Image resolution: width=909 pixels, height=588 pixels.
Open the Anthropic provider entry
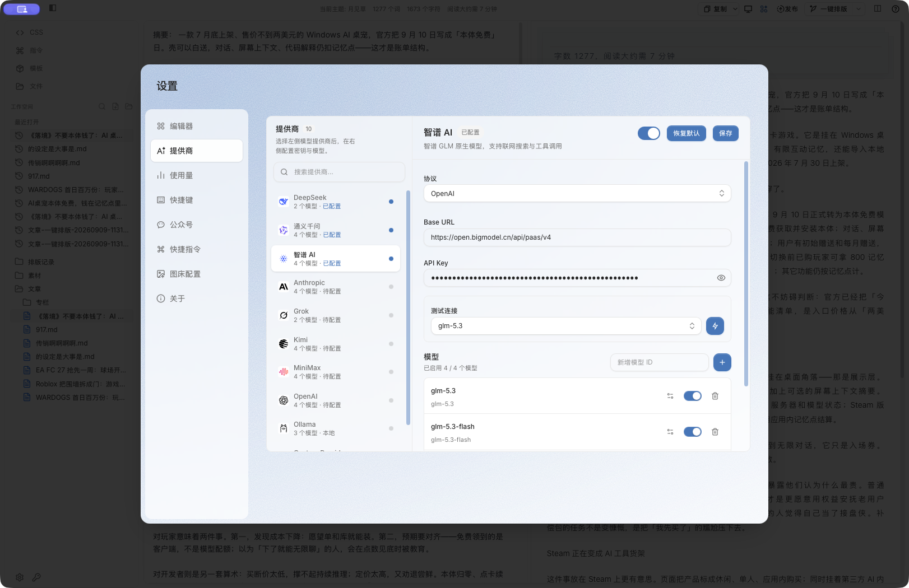coord(336,287)
